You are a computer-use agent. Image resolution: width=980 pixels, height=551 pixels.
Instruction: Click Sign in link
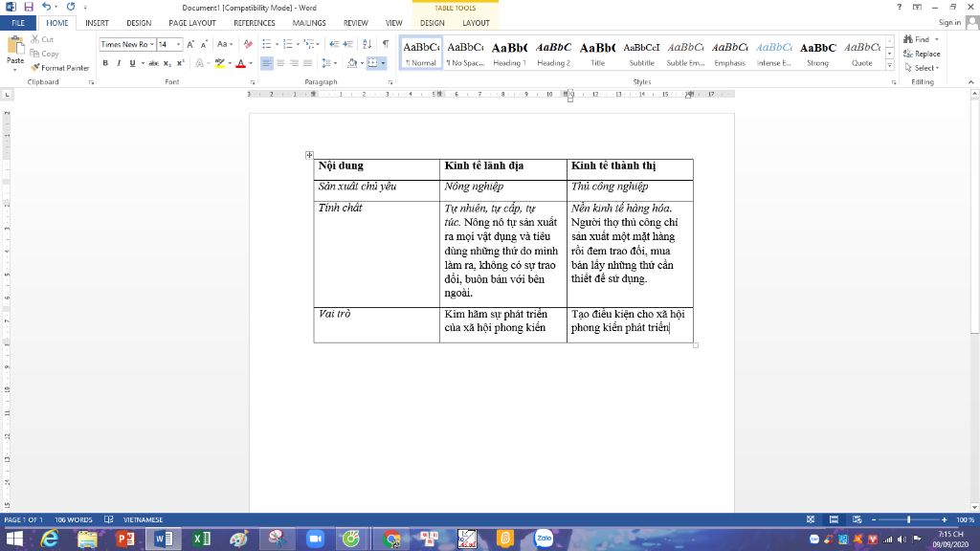(x=949, y=23)
